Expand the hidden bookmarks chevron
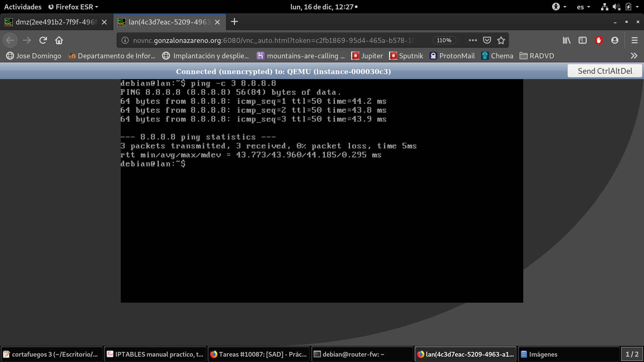This screenshot has width=644, height=362. (634, 56)
